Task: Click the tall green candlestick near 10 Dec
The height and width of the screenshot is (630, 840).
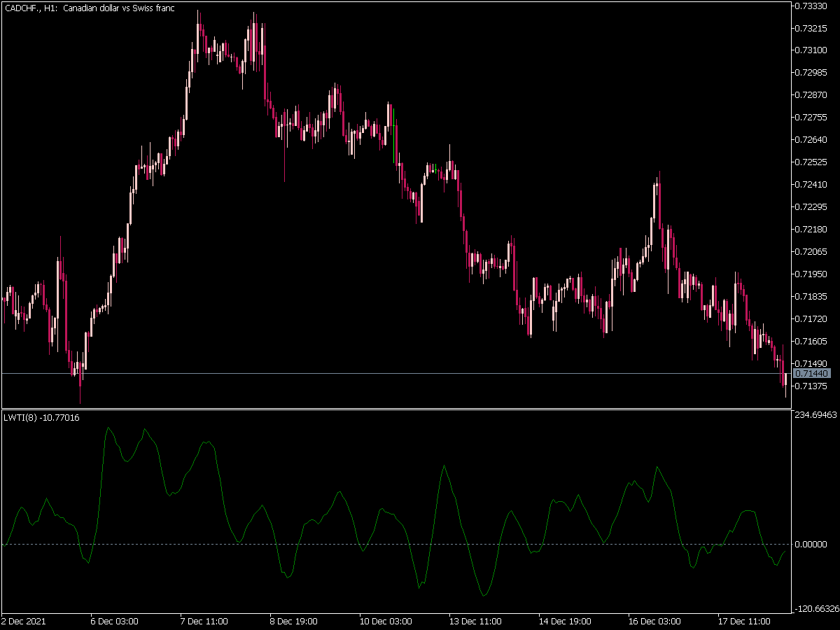Action: pos(394,136)
